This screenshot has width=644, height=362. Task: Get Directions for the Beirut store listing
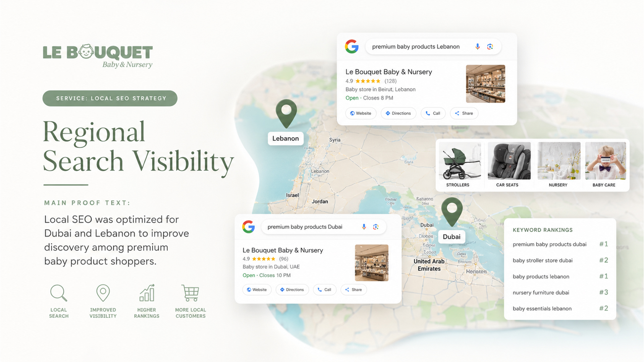point(398,113)
